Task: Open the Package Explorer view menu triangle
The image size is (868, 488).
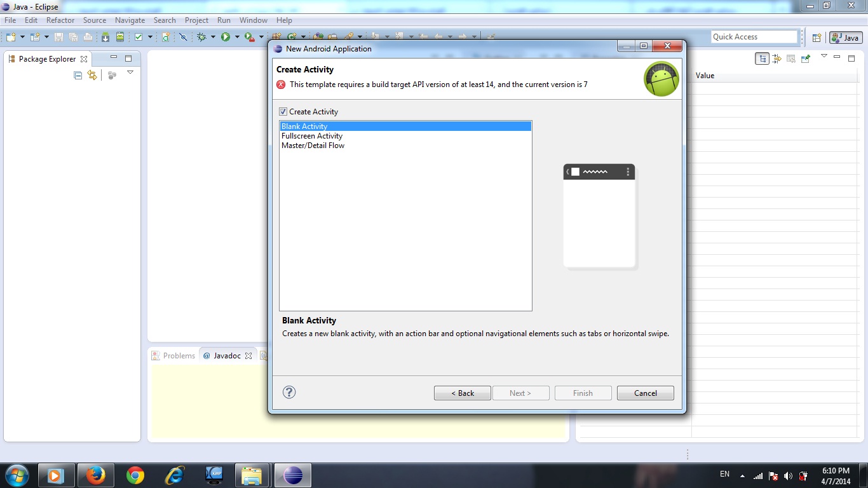Action: [x=130, y=72]
